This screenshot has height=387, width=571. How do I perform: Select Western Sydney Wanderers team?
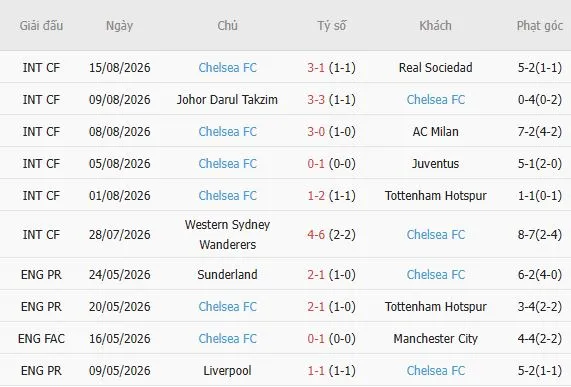227,234
